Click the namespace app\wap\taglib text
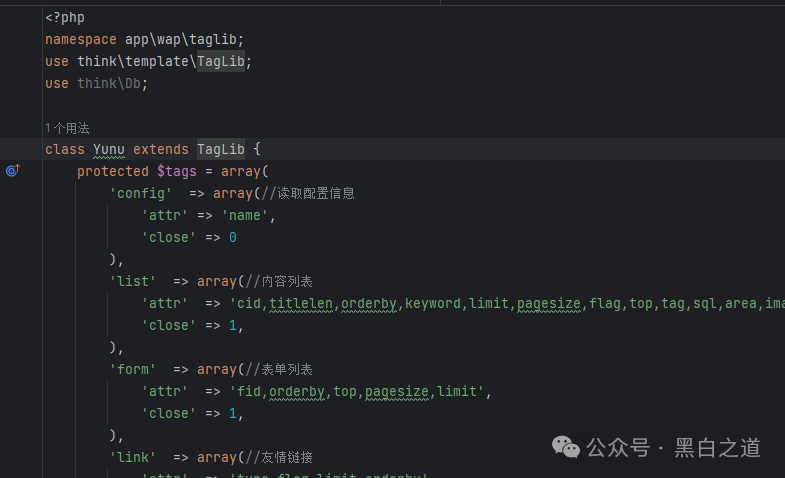This screenshot has width=785, height=478. 181,39
